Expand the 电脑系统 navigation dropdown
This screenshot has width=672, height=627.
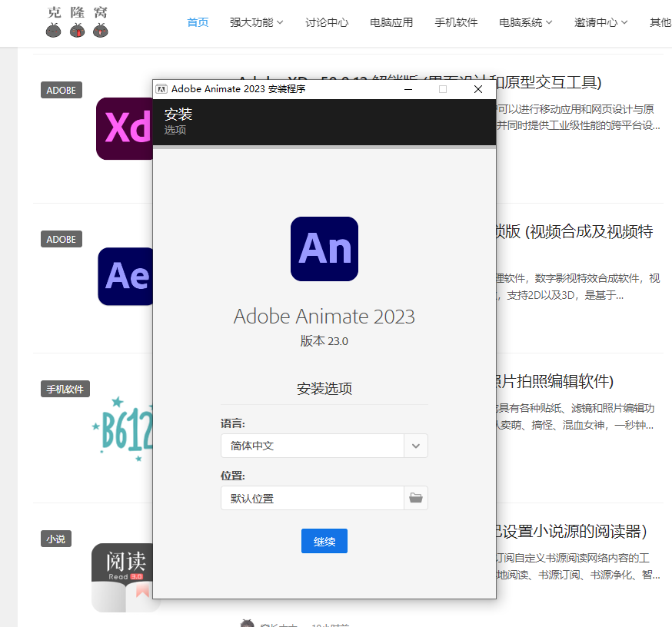click(x=525, y=22)
